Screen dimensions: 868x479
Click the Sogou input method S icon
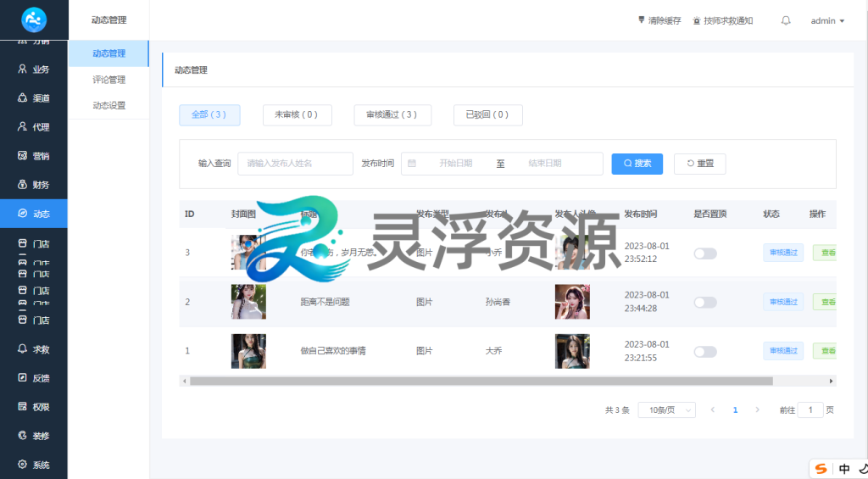[821, 469]
